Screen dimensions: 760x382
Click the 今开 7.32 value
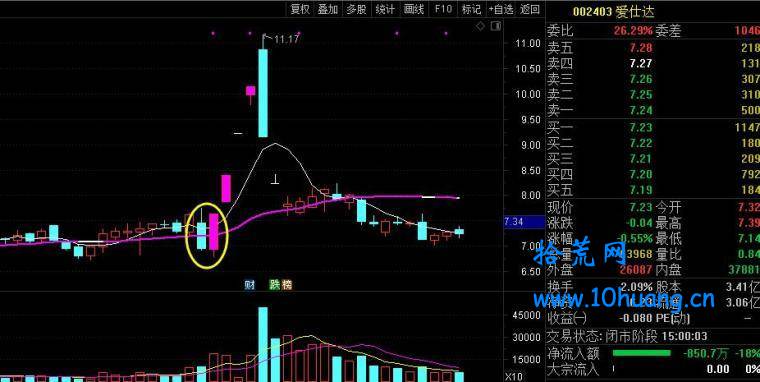[748, 207]
